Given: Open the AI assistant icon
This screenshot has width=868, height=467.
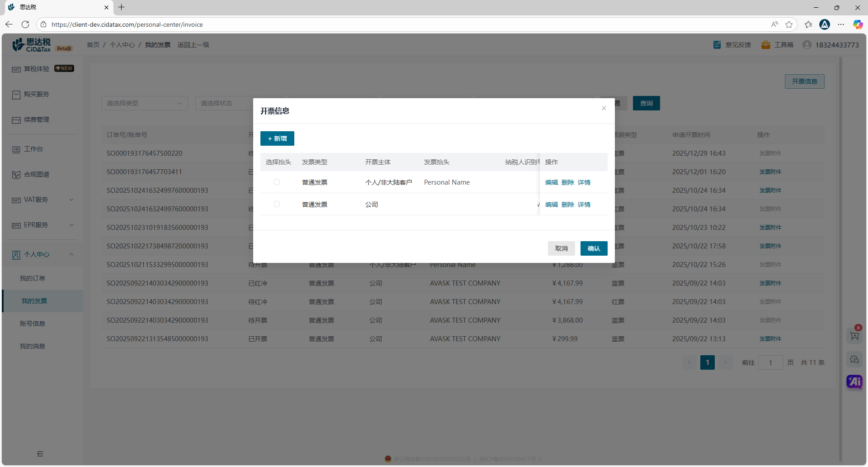Looking at the screenshot, I should (x=854, y=381).
